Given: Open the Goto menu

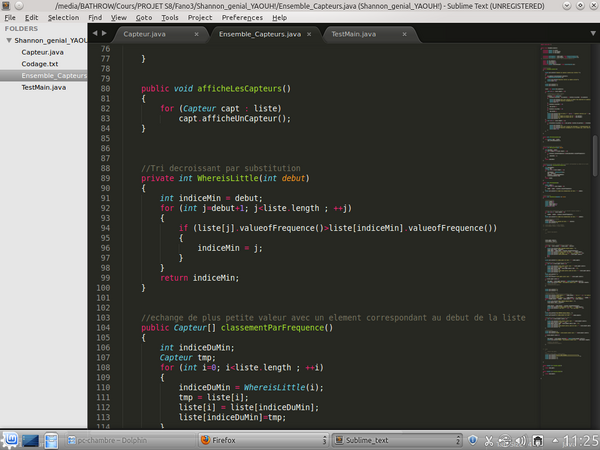Looking at the screenshot, I should (x=145, y=17).
